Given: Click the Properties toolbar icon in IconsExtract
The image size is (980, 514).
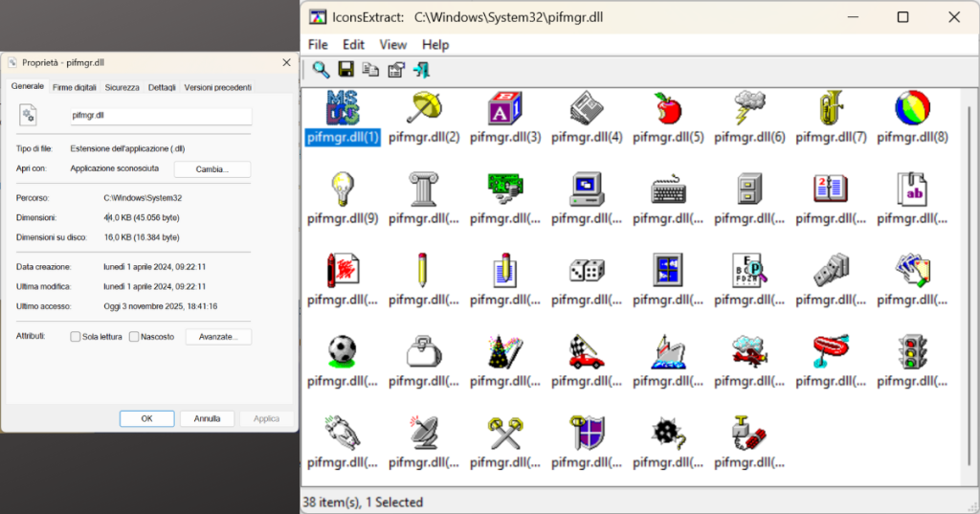Looking at the screenshot, I should tap(395, 69).
